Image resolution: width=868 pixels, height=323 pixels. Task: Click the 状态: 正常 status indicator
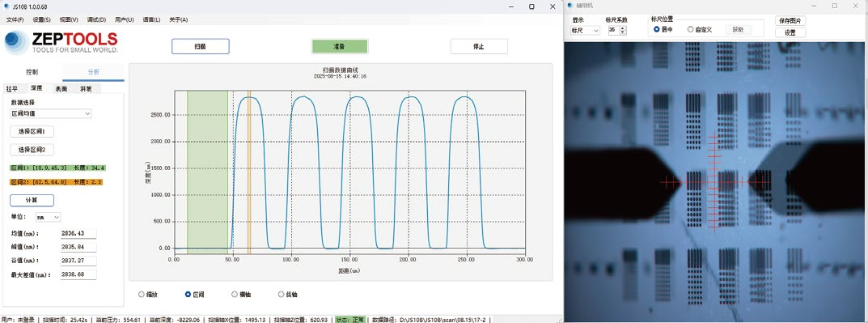tap(350, 320)
